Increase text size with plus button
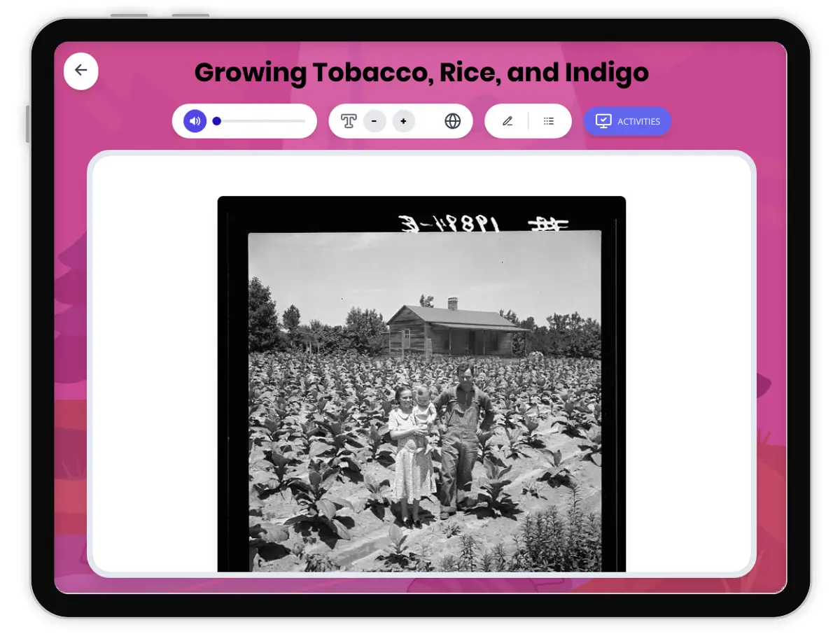This screenshot has width=840, height=634. coord(403,121)
